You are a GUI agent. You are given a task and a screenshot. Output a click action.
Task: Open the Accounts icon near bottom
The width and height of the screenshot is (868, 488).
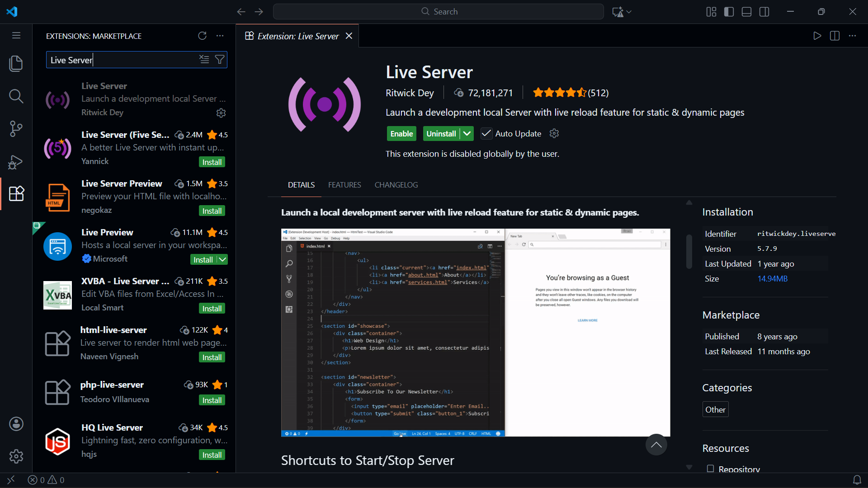[16, 424]
